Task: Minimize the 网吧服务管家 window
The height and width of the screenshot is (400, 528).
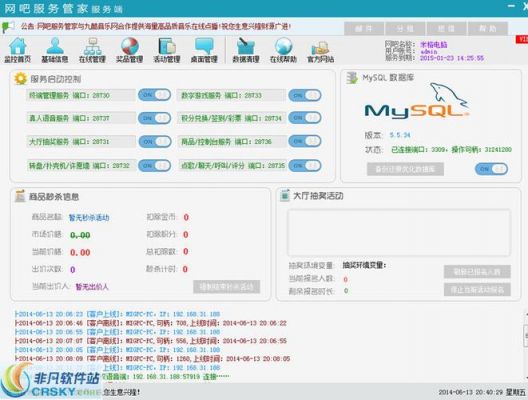Action: 511,6
